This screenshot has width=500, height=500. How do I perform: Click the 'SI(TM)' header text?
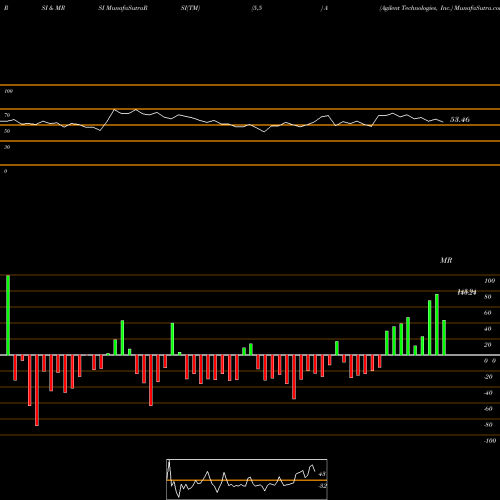pos(190,8)
